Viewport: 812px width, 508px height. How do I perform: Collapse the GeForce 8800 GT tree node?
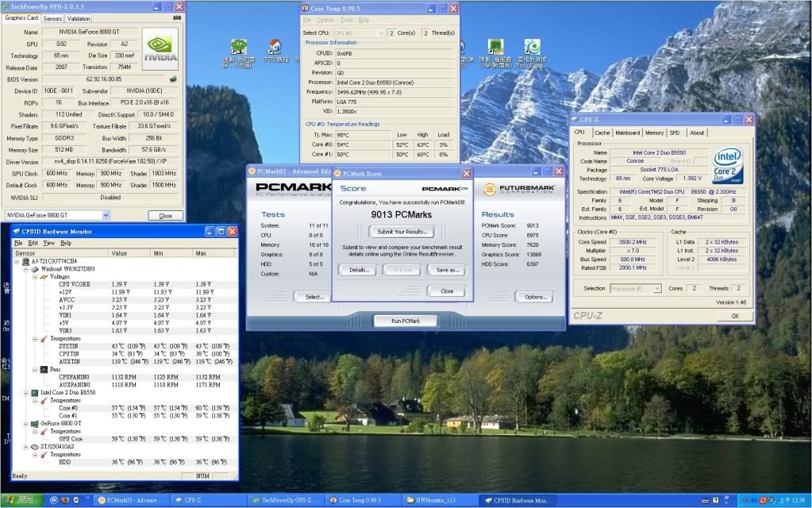coord(26,424)
